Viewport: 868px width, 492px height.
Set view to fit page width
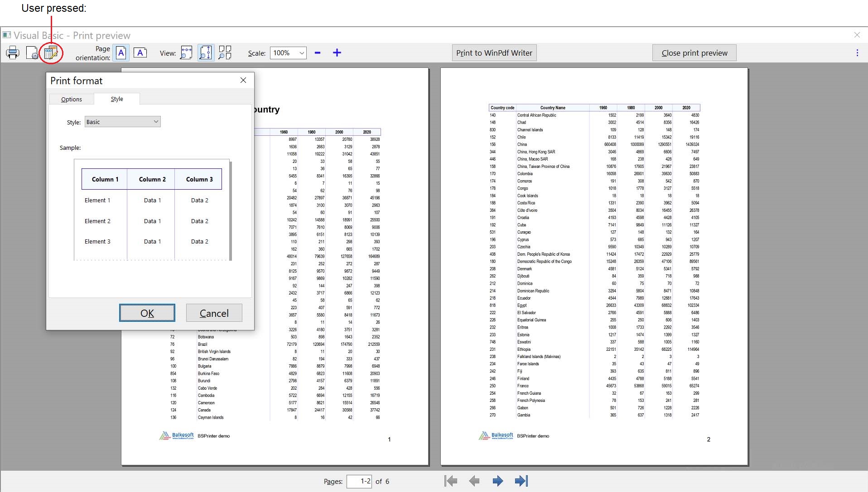(x=186, y=53)
